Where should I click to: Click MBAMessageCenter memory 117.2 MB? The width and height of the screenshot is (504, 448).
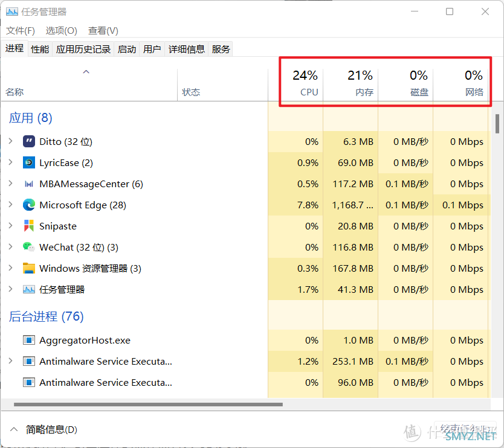coord(353,184)
